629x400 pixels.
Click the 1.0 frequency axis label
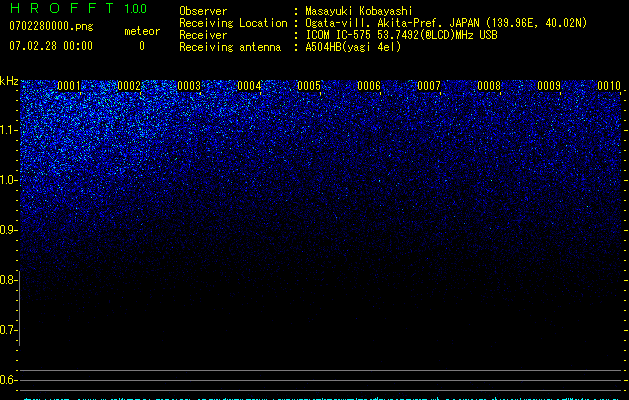point(8,180)
